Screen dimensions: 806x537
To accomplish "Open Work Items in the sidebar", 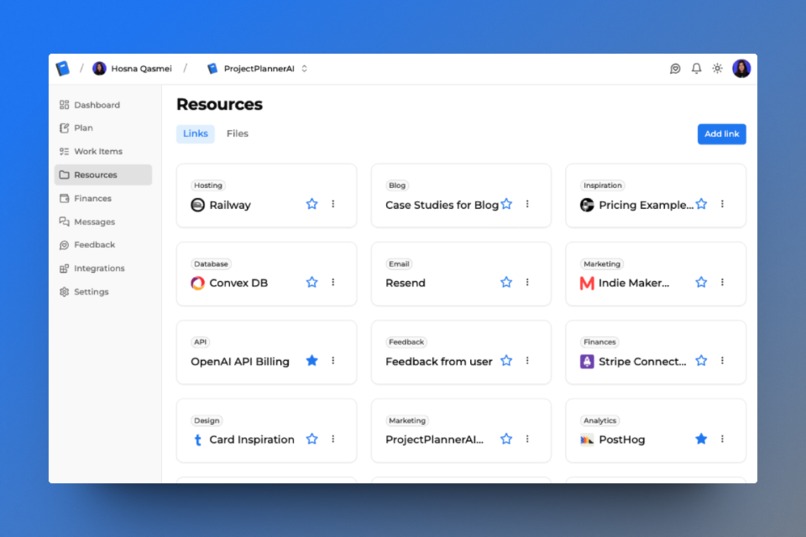I will (103, 151).
